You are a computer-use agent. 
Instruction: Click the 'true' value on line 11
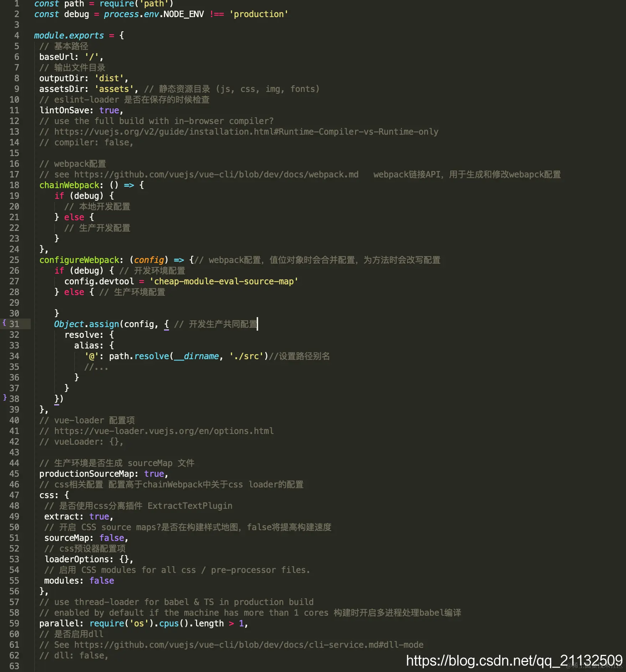tap(109, 110)
